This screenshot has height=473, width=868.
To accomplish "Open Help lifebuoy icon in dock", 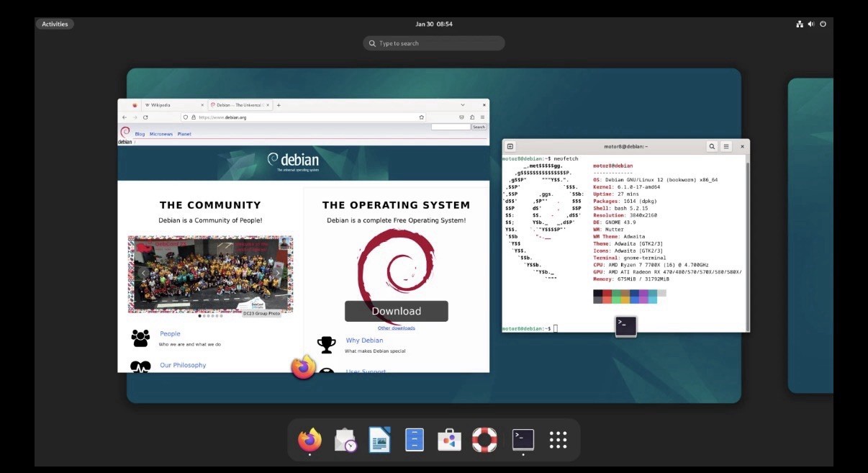I will coord(485,439).
